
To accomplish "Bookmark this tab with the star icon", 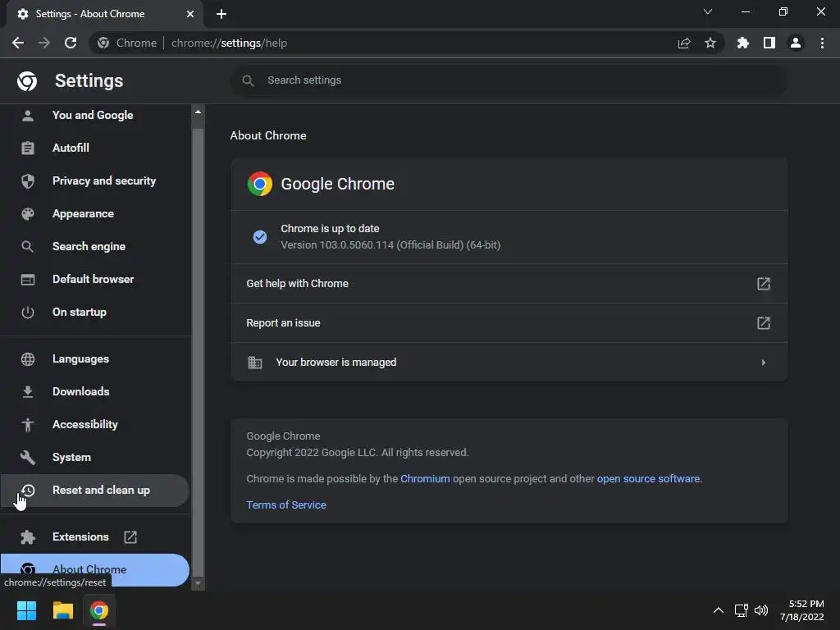I will [x=710, y=43].
